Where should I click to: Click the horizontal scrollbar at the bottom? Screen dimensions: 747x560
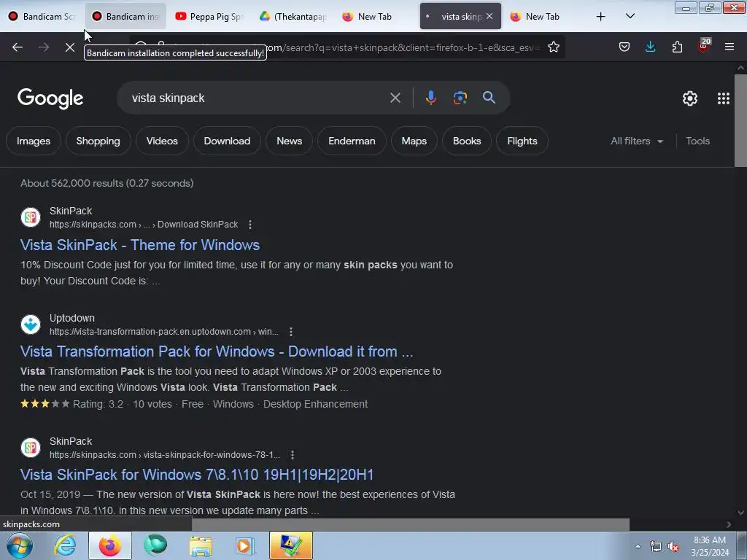pyautogui.click(x=411, y=524)
